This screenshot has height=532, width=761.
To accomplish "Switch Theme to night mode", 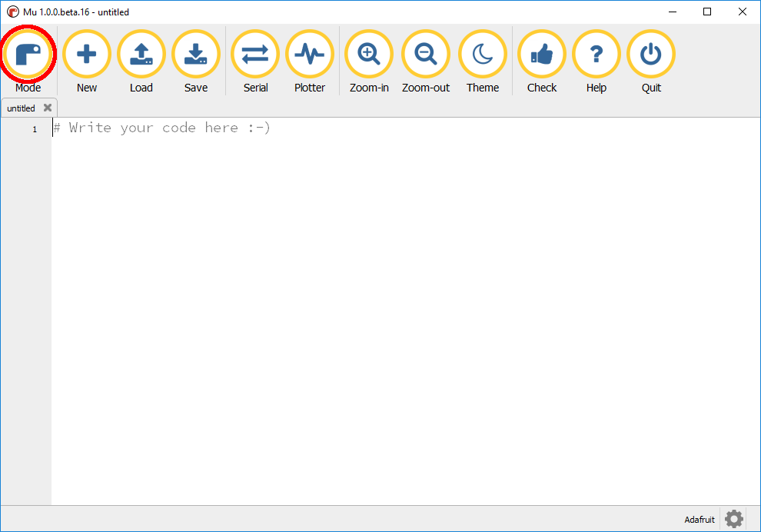I will point(483,55).
